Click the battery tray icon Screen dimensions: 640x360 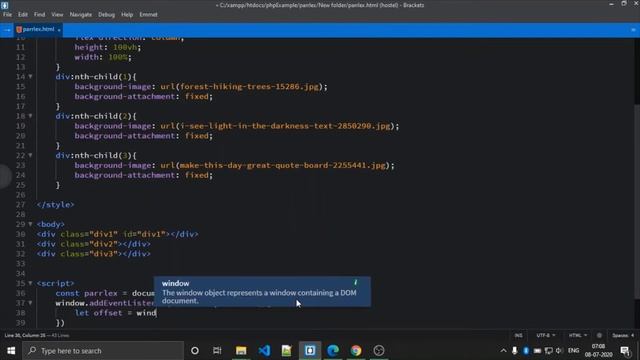(537, 351)
